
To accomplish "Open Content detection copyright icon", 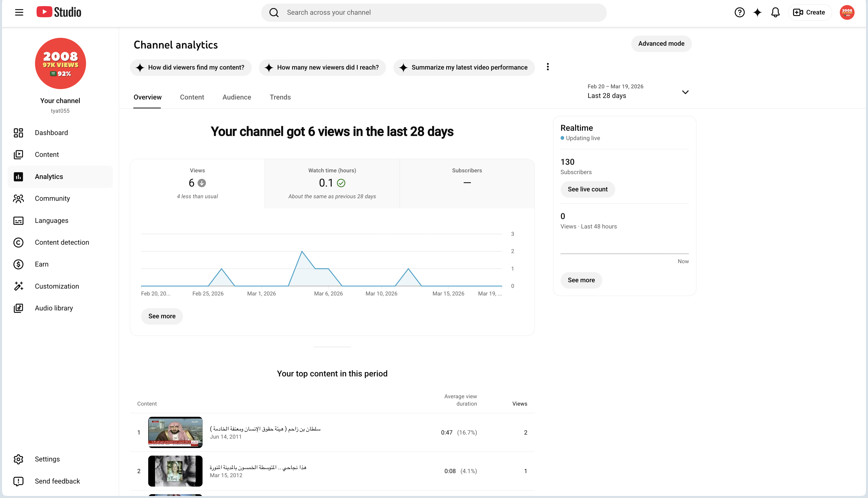I will click(19, 242).
